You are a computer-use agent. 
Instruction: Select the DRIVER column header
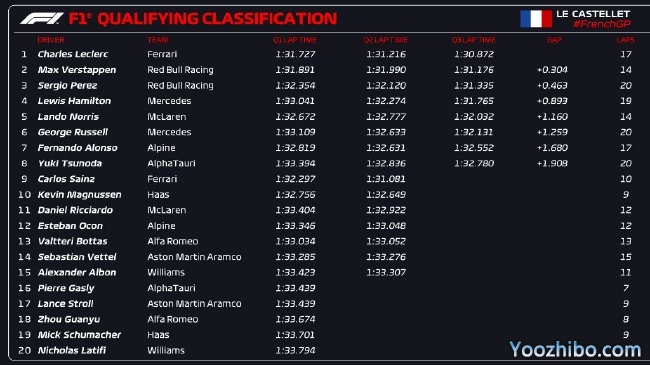(x=51, y=40)
